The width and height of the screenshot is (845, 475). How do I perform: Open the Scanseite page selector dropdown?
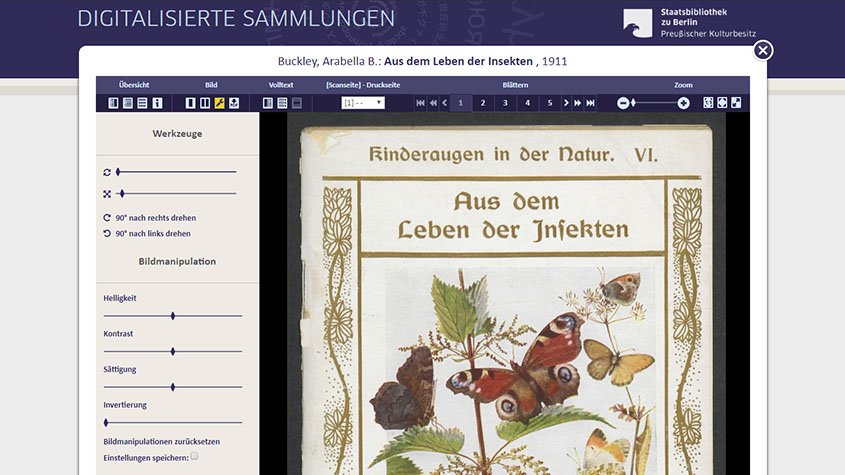tap(363, 103)
